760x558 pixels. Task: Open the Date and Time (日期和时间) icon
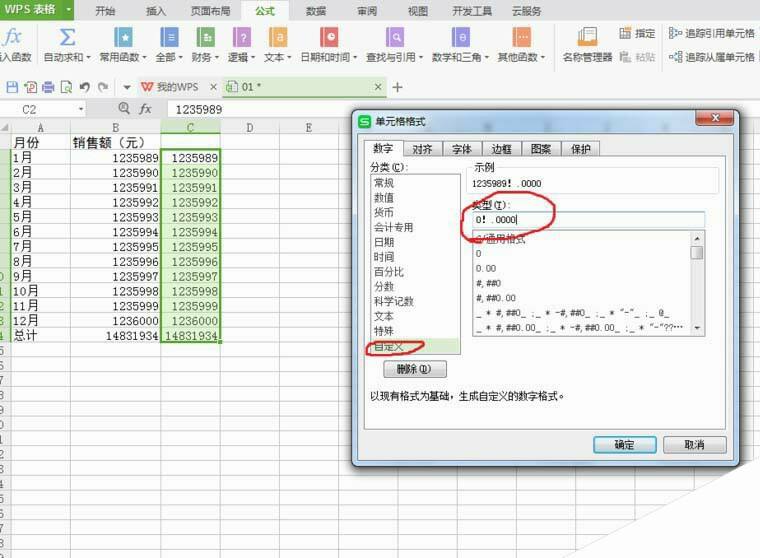329,37
